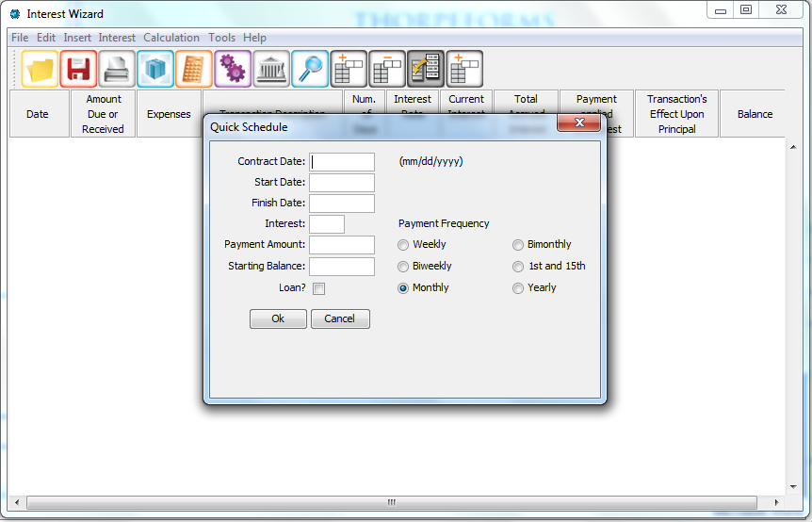
Task: Cancel the Quick Schedule dialog
Action: point(340,318)
